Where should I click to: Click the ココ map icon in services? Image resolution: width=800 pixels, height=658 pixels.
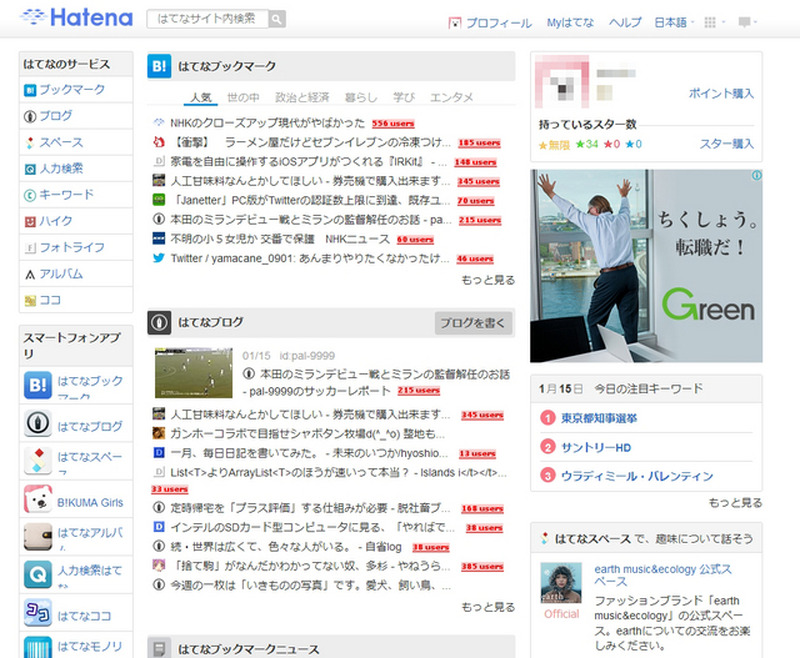(30, 299)
